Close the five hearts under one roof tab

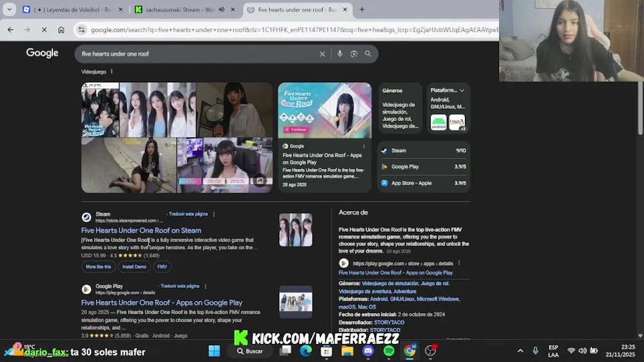(x=345, y=10)
